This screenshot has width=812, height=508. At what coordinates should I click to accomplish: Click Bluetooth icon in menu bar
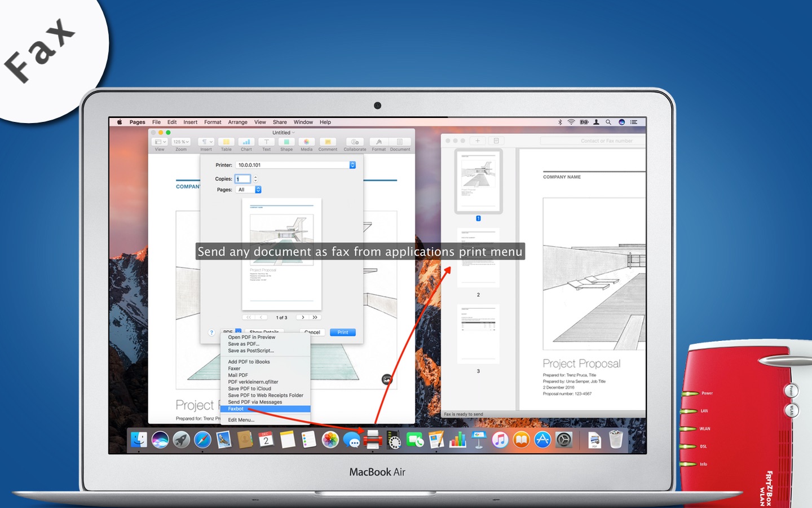pyautogui.click(x=560, y=122)
